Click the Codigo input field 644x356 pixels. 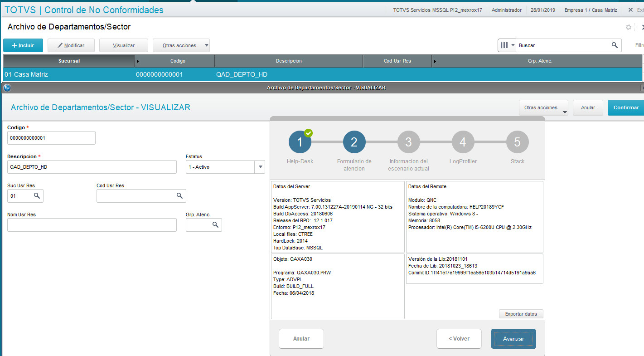click(x=51, y=138)
